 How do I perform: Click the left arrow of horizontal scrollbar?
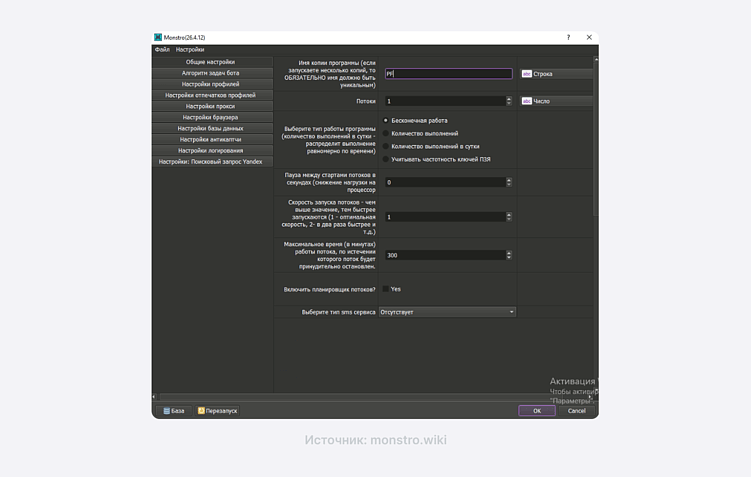(154, 397)
